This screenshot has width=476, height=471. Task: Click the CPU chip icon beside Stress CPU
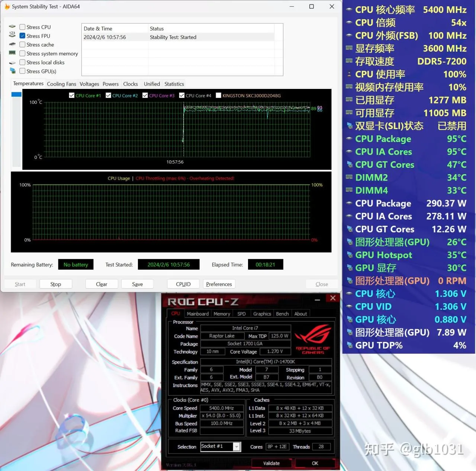[12, 27]
